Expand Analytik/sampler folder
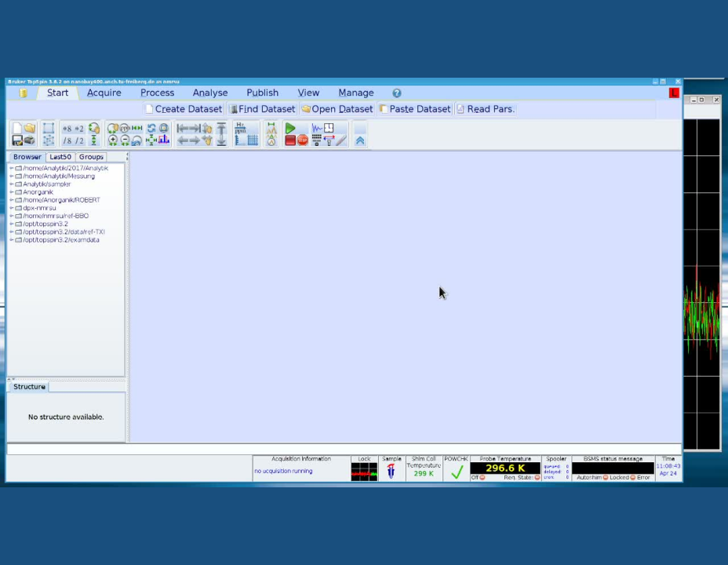The image size is (728, 565). tap(12, 184)
